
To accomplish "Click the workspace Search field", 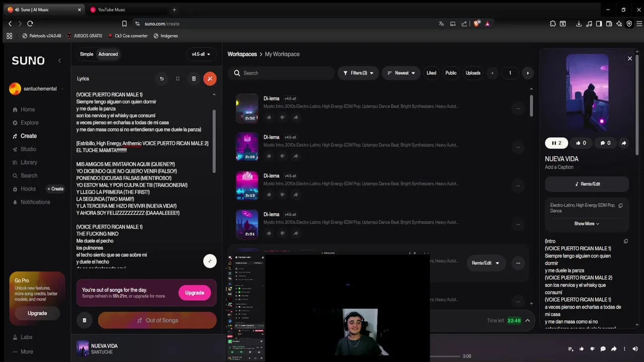I will click(281, 73).
